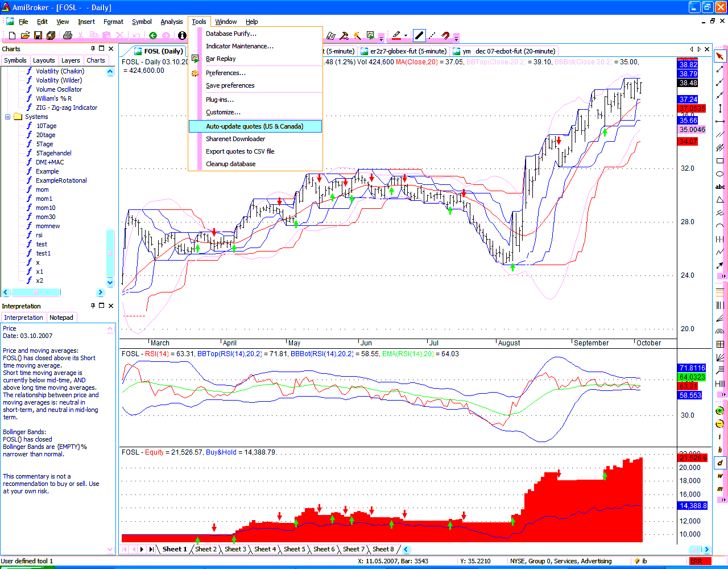The height and width of the screenshot is (569, 728).
Task: Collapse the Systems folder in the tree
Action: pyautogui.click(x=8, y=117)
